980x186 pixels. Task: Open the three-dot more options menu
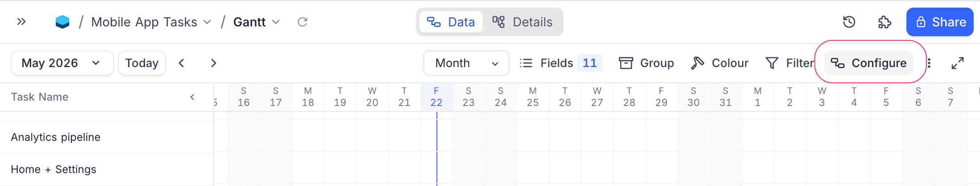(x=929, y=63)
